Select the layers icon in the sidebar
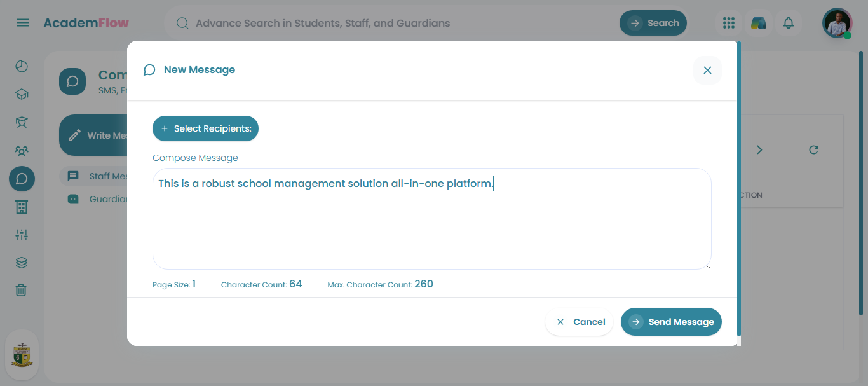Viewport: 868px width, 386px height. (21, 262)
